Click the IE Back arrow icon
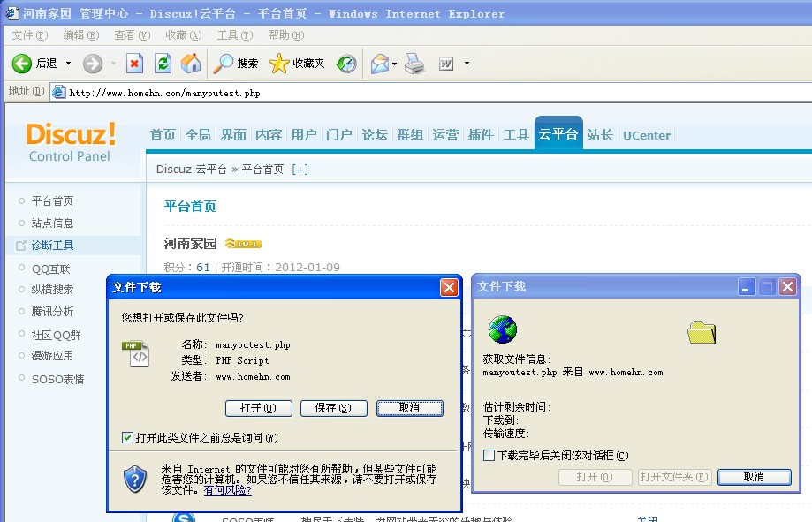 click(x=22, y=64)
